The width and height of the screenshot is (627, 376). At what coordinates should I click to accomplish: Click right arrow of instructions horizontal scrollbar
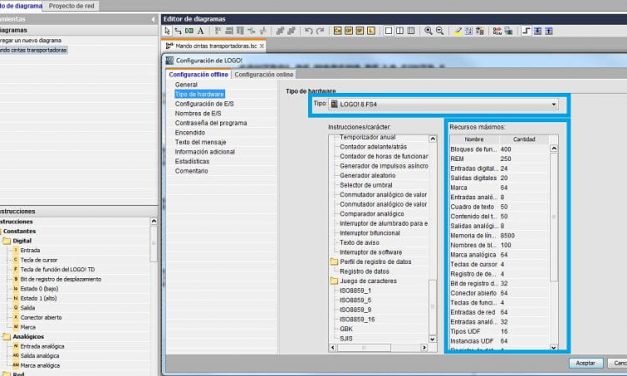tap(424, 348)
